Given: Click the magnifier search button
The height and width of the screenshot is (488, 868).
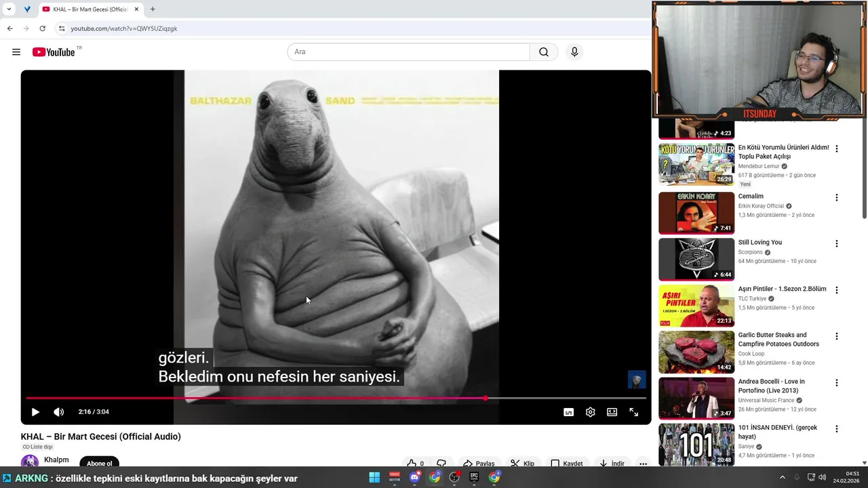Looking at the screenshot, I should 544,52.
